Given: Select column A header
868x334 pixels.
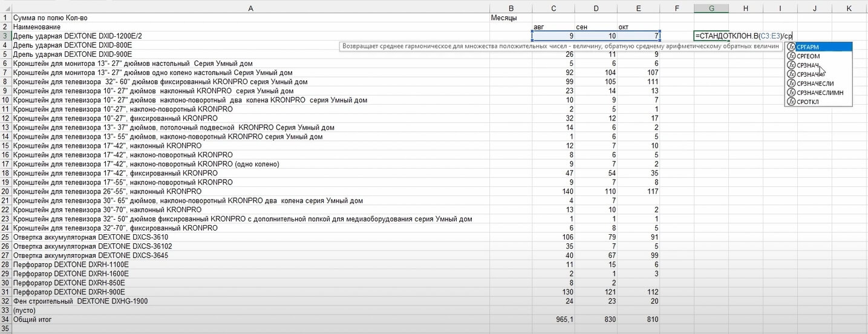Looking at the screenshot, I should (x=250, y=8).
